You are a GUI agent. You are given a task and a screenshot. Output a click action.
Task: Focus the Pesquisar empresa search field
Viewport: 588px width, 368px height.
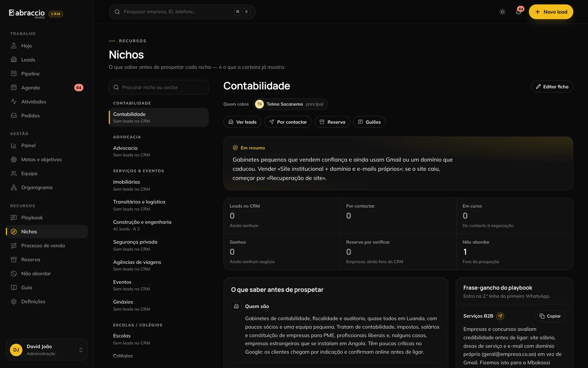click(x=182, y=12)
